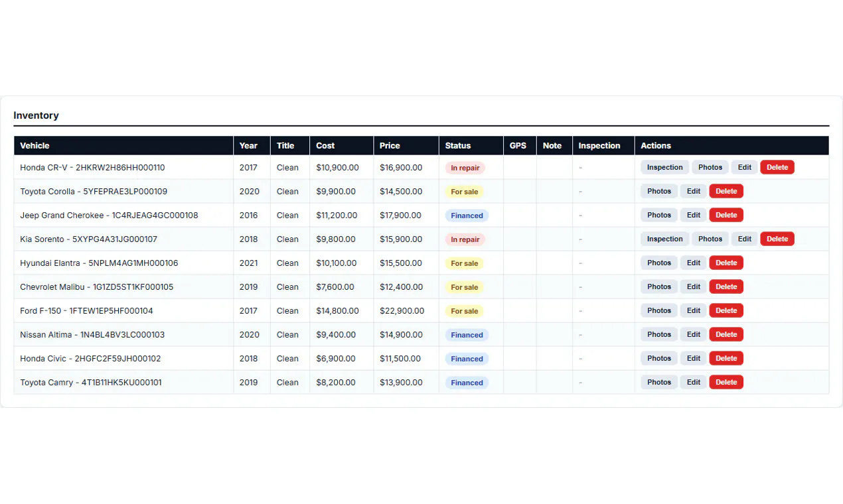The image size is (843, 504).
Task: Delete the Toyota Camry vehicle
Action: tap(726, 382)
